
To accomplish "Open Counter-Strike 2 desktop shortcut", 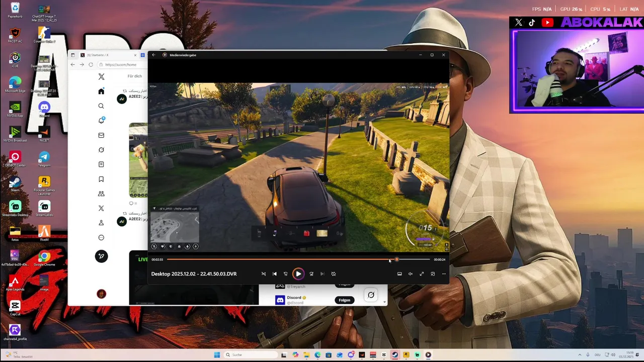I will click(x=44, y=35).
